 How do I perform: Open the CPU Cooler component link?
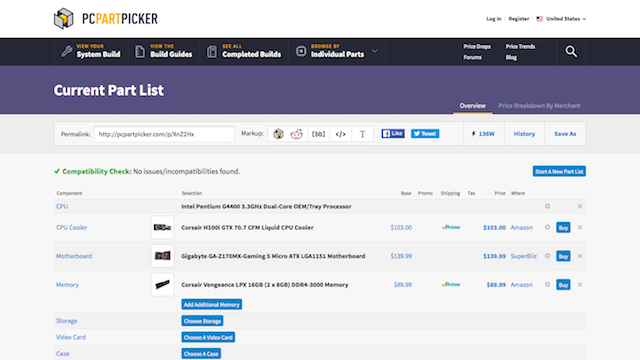(71, 227)
